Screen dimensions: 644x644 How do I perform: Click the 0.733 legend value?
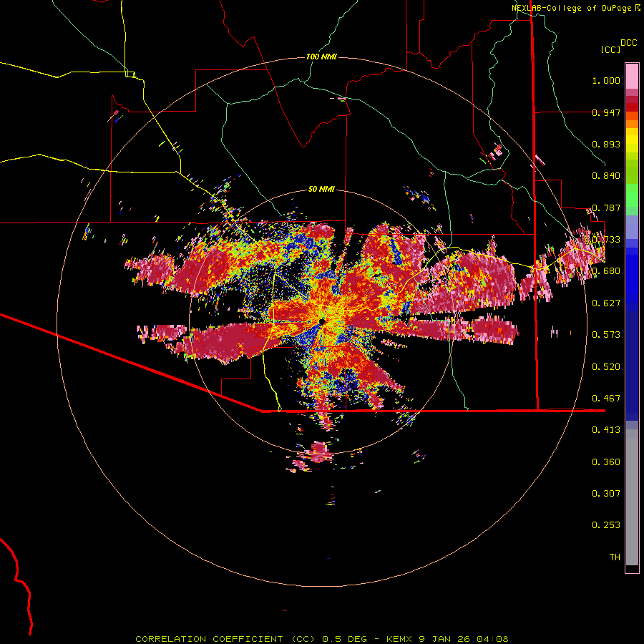coord(606,240)
